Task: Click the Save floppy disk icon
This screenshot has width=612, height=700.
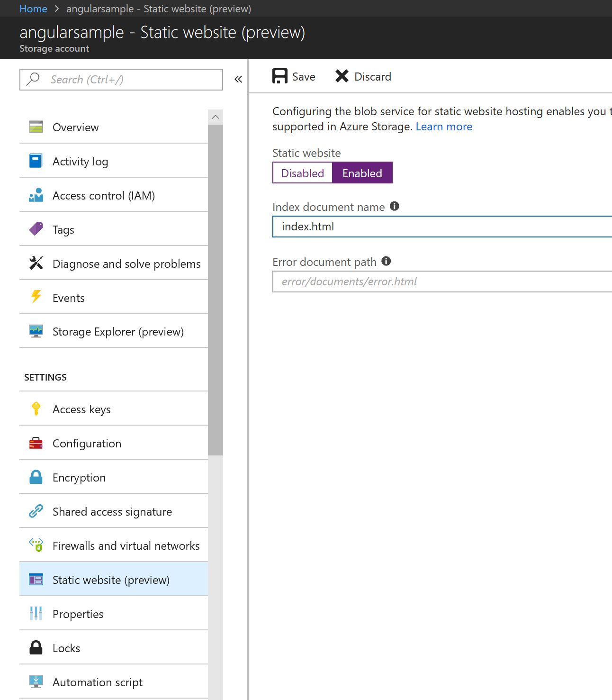Action: click(x=280, y=76)
